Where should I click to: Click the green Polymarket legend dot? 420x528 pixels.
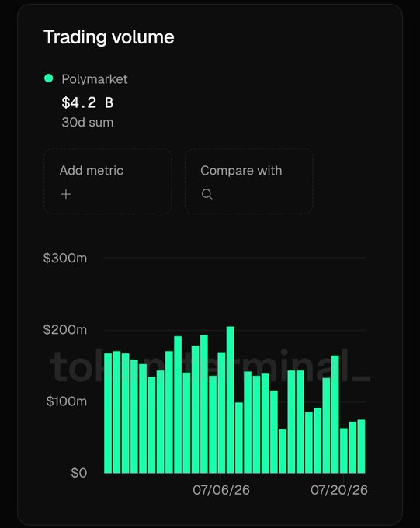tap(49, 78)
